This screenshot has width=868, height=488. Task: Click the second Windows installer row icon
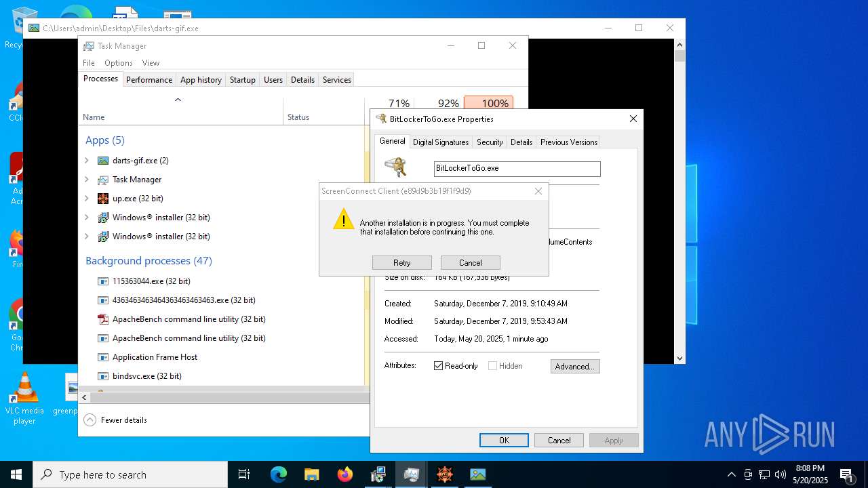(x=103, y=237)
